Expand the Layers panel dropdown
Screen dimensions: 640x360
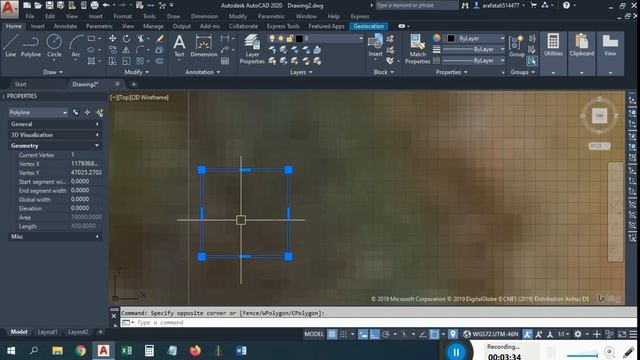point(301,72)
